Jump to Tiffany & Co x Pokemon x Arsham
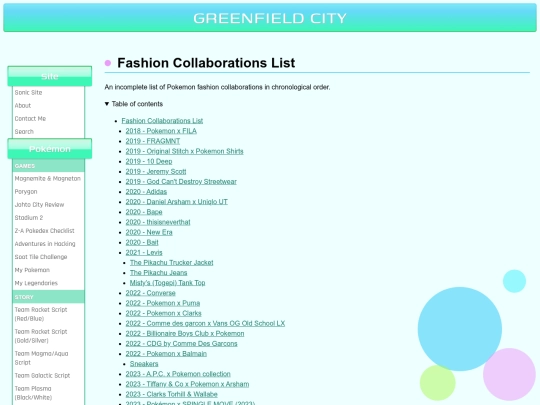540x405 pixels. (x=187, y=384)
